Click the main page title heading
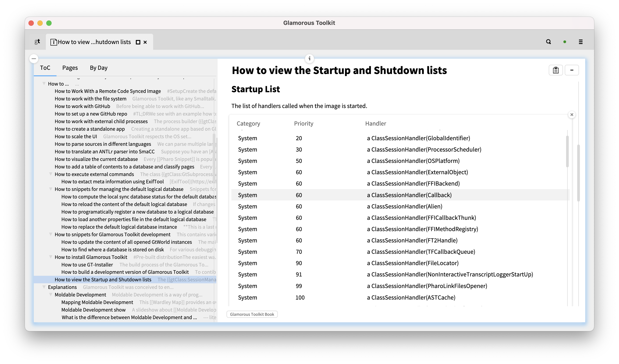619x364 pixels. 339,70
